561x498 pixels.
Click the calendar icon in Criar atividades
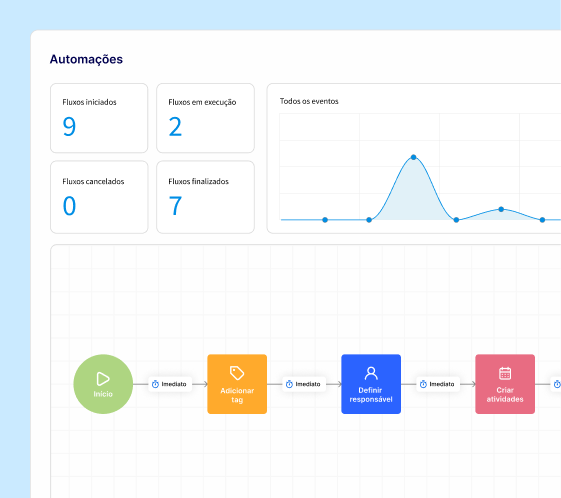click(x=505, y=373)
